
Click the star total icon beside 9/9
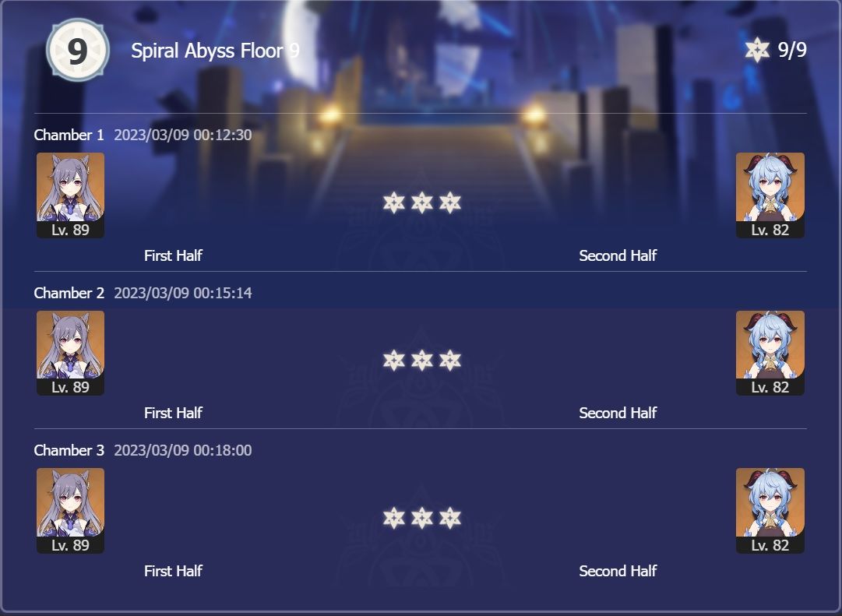pyautogui.click(x=757, y=51)
